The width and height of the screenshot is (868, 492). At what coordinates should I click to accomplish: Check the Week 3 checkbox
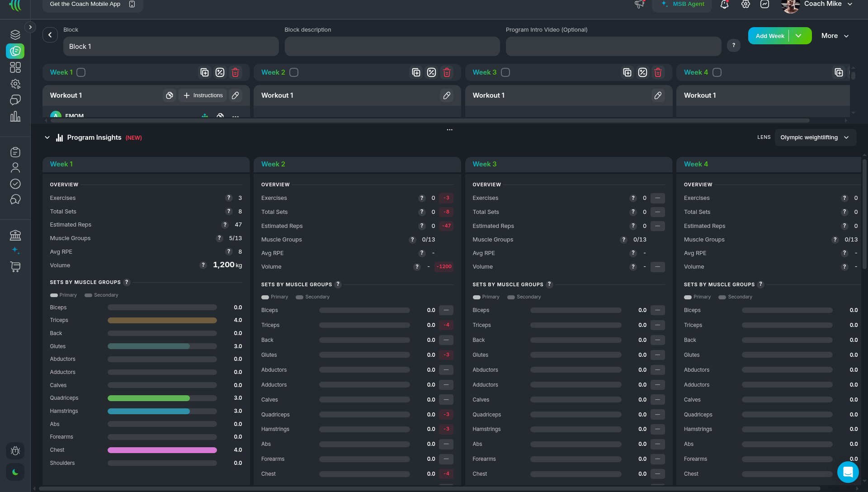tap(505, 72)
